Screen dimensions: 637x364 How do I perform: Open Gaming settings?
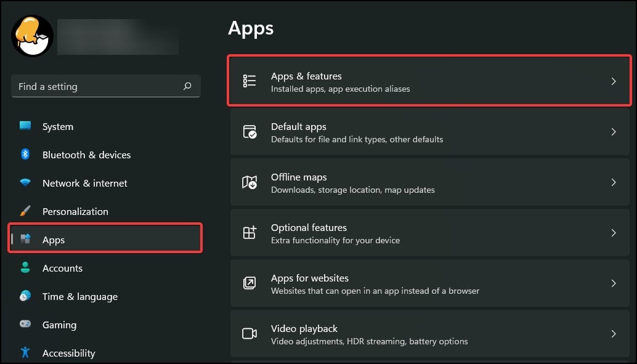105,325
